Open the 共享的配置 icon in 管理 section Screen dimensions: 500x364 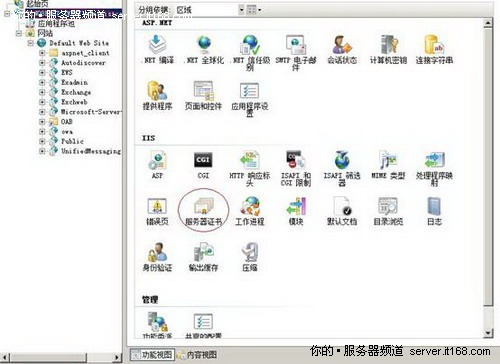[x=203, y=325]
